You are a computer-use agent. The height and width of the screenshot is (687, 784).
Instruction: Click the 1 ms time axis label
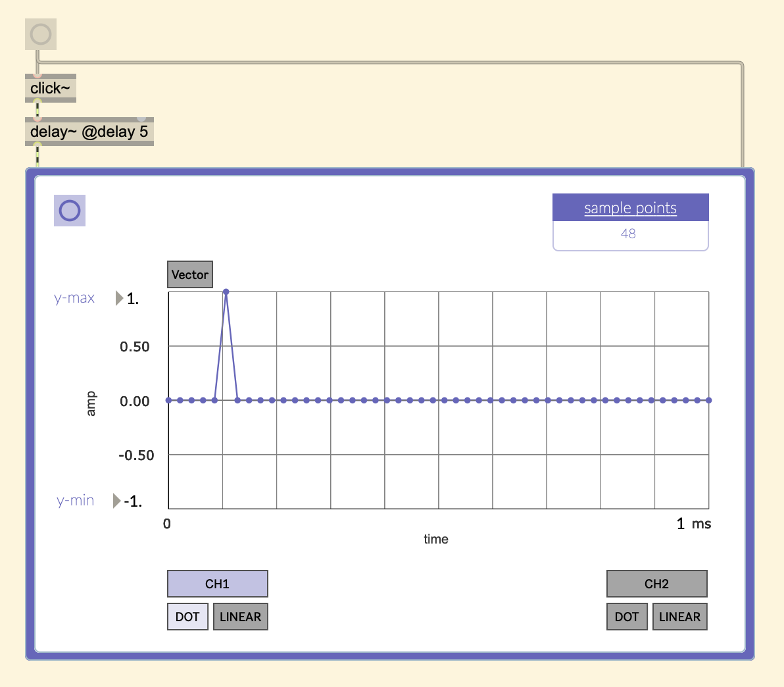[x=693, y=524]
